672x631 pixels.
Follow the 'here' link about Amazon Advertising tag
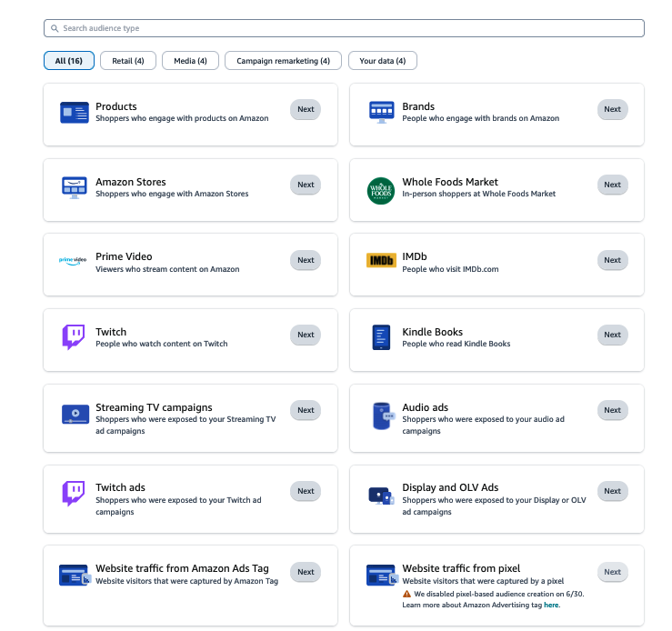click(x=551, y=605)
